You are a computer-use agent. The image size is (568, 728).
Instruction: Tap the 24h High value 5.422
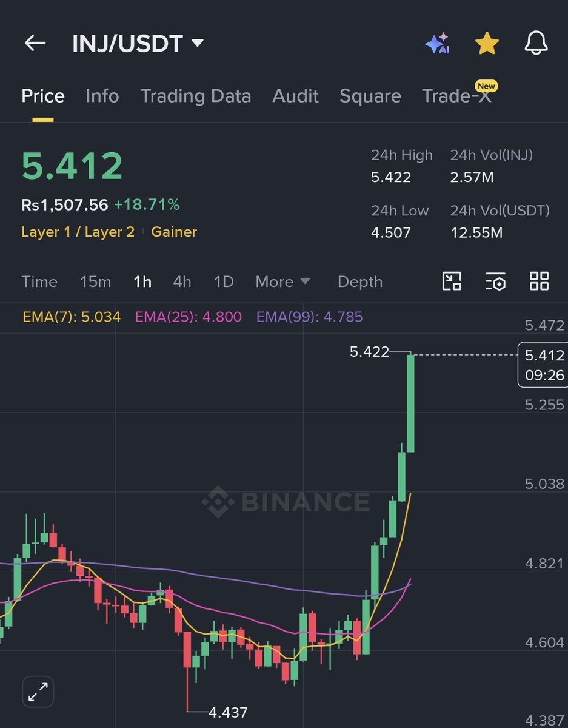coord(391,177)
